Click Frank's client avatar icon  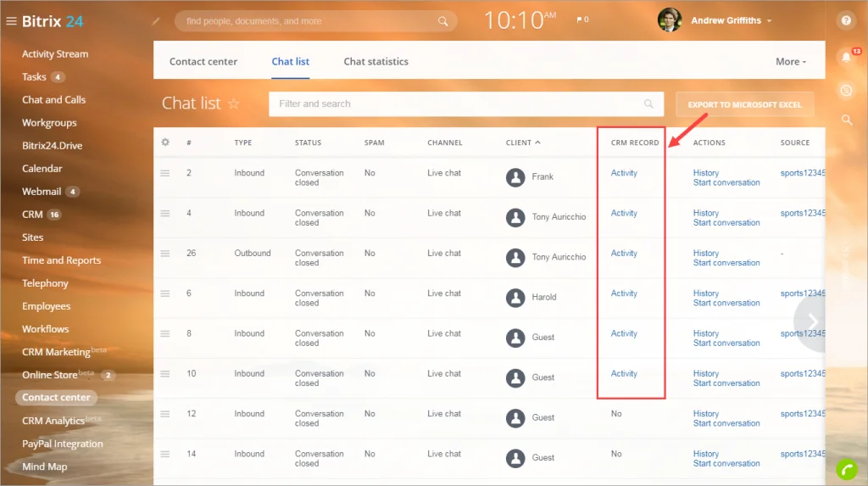click(515, 177)
